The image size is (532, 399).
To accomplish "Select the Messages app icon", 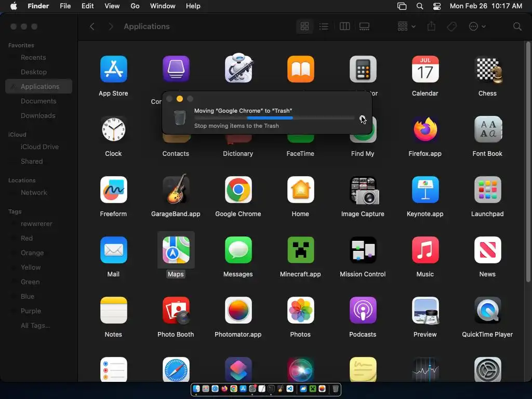I will click(238, 250).
